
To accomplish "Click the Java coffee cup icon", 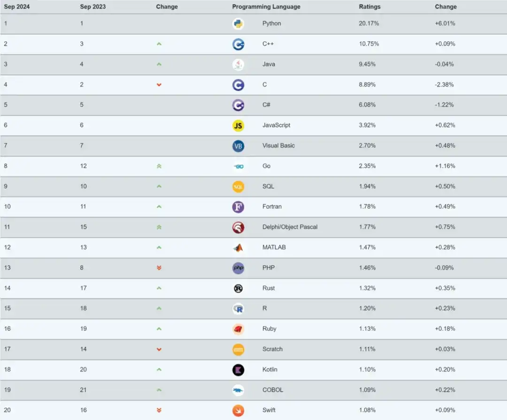I will (238, 64).
